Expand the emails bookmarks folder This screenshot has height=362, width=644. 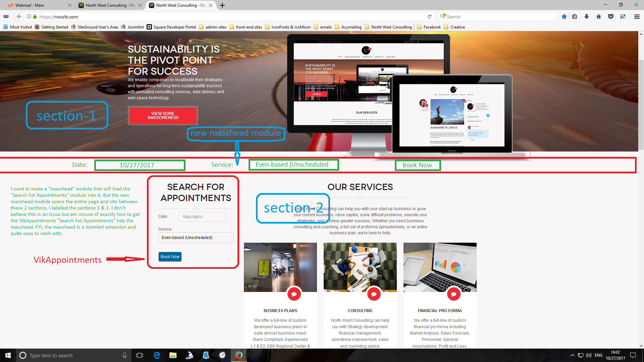(x=322, y=27)
